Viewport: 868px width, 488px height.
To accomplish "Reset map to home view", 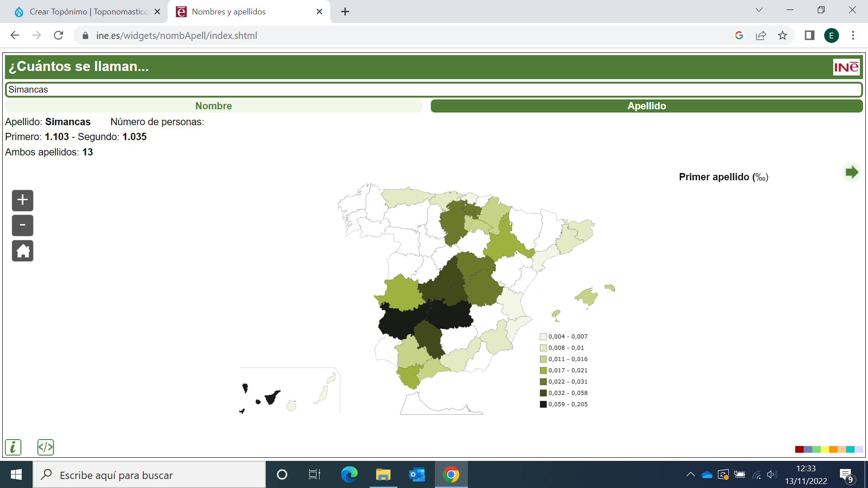I will [x=23, y=251].
